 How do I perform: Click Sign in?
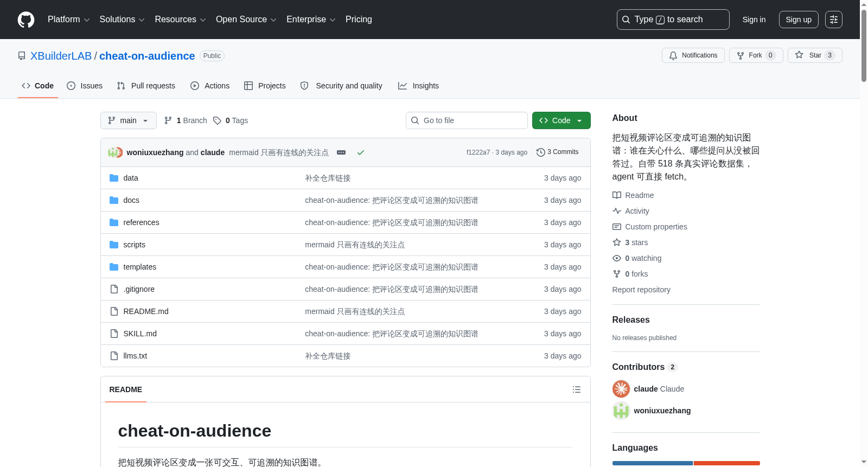point(754,20)
